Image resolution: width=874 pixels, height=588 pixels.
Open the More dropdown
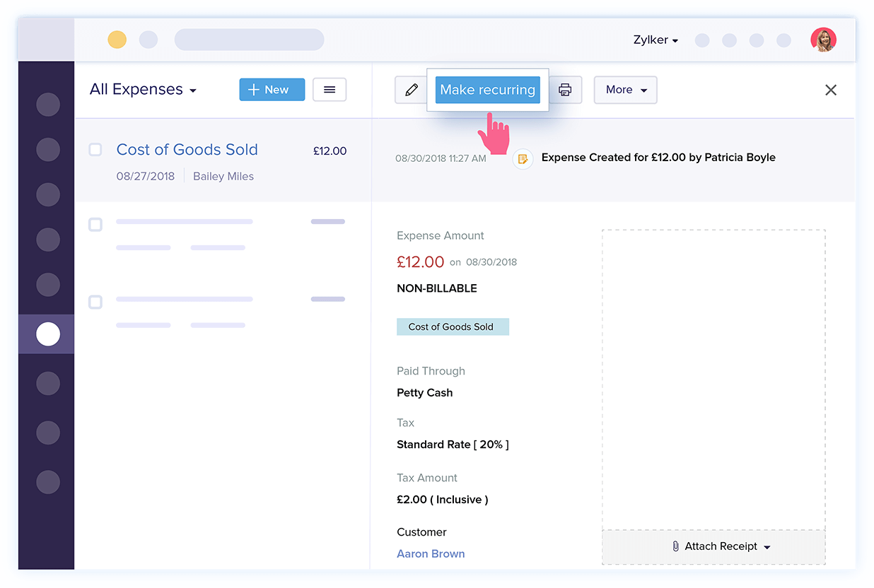point(625,90)
